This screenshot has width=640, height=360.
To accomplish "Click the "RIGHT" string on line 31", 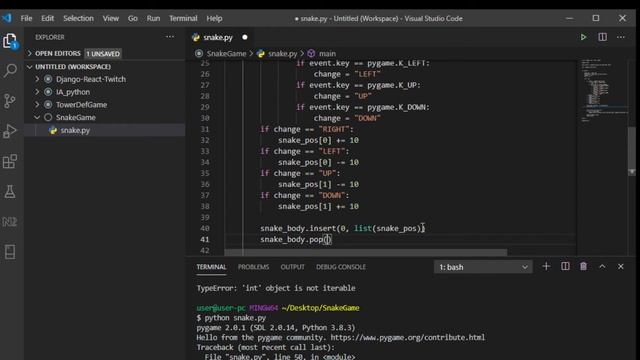I will pos(333,129).
